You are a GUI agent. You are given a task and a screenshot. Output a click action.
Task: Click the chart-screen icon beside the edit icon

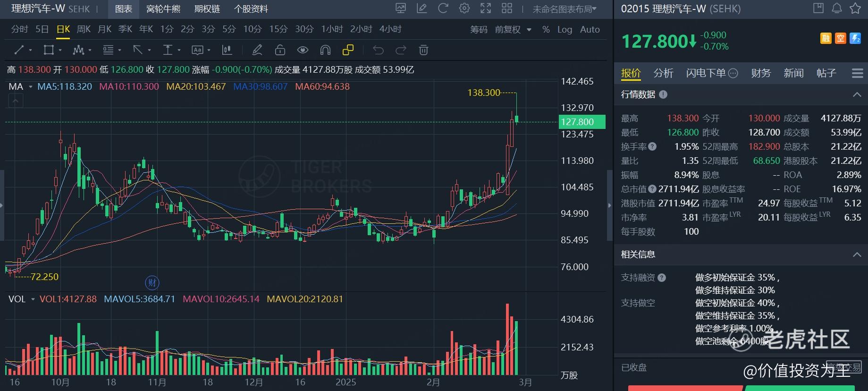(401, 8)
